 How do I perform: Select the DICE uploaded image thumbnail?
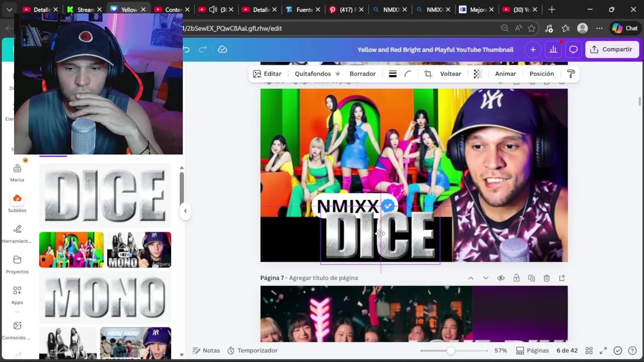tap(105, 196)
